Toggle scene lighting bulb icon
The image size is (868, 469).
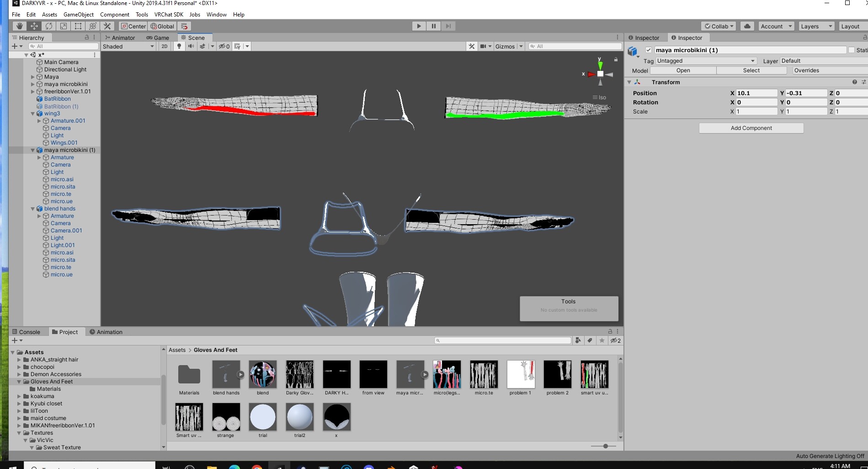(x=179, y=46)
